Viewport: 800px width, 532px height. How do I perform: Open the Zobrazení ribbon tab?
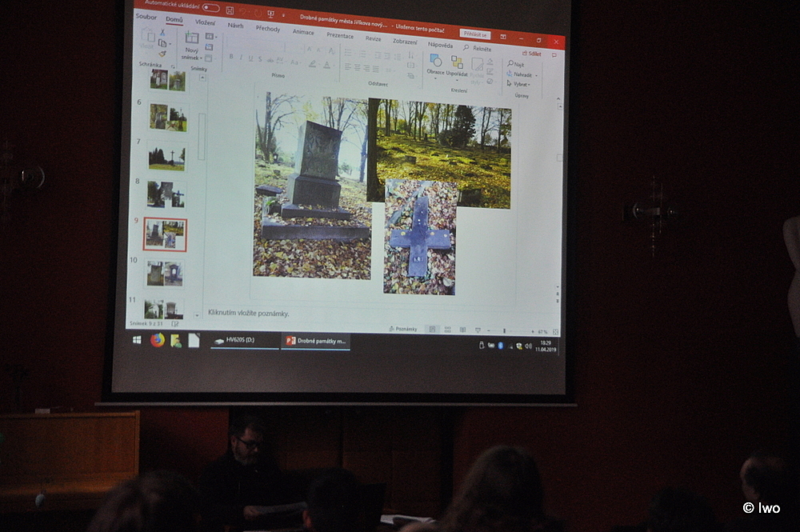click(405, 42)
